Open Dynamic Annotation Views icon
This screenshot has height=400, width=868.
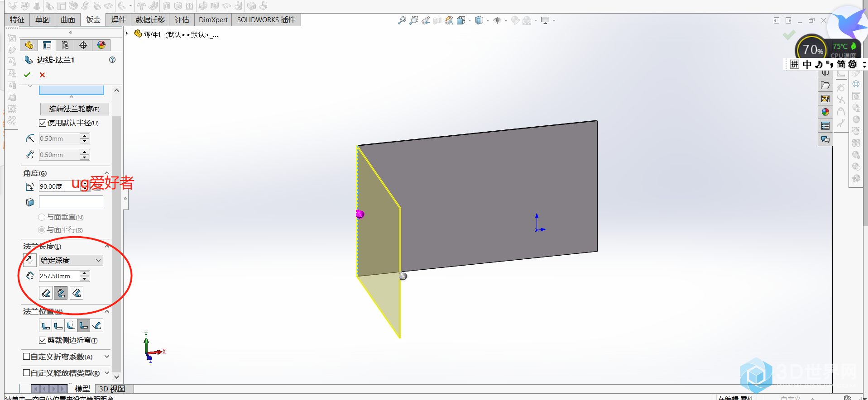pos(449,20)
